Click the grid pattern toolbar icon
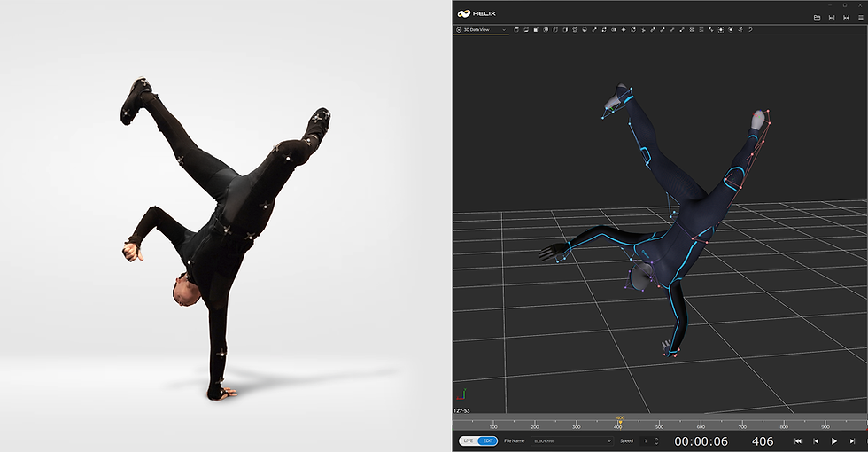The height and width of the screenshot is (452, 868). point(692,30)
